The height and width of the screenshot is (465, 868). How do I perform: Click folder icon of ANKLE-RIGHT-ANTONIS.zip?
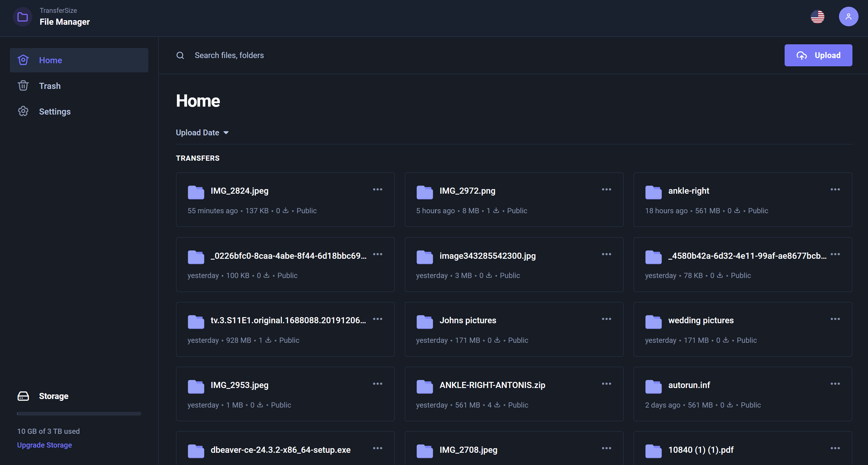(x=425, y=386)
